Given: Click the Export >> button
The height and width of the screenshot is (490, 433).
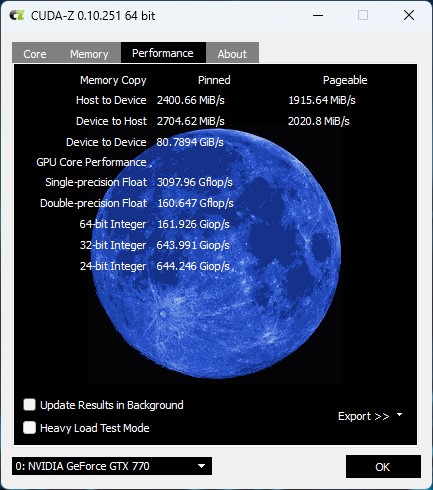Looking at the screenshot, I should coord(363,416).
